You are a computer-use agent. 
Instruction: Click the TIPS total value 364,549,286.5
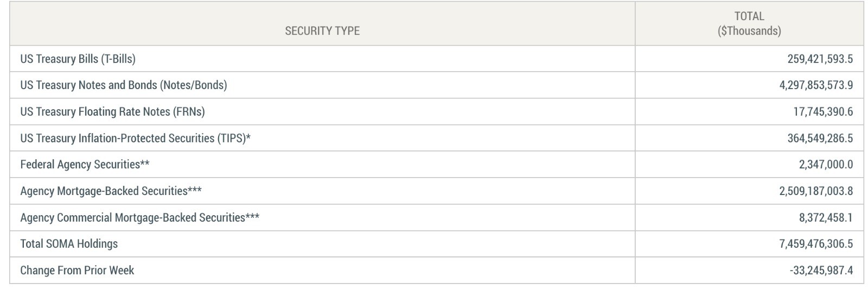(x=820, y=139)
